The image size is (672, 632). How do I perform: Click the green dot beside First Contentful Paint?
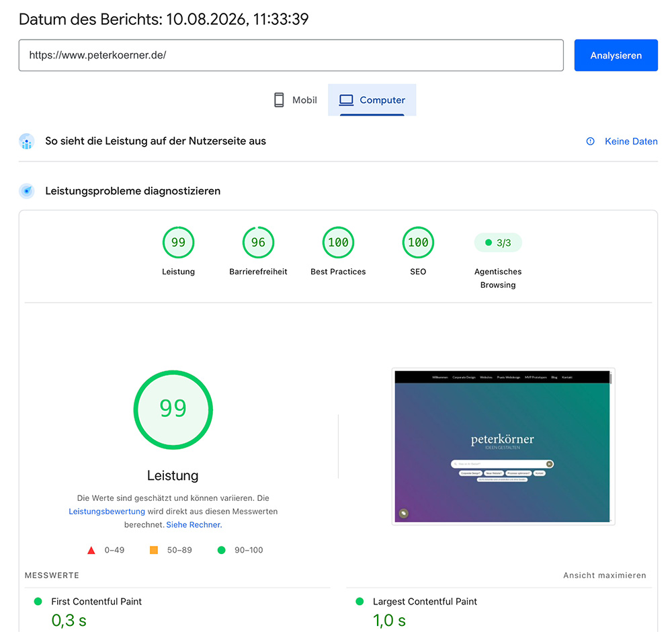38,602
